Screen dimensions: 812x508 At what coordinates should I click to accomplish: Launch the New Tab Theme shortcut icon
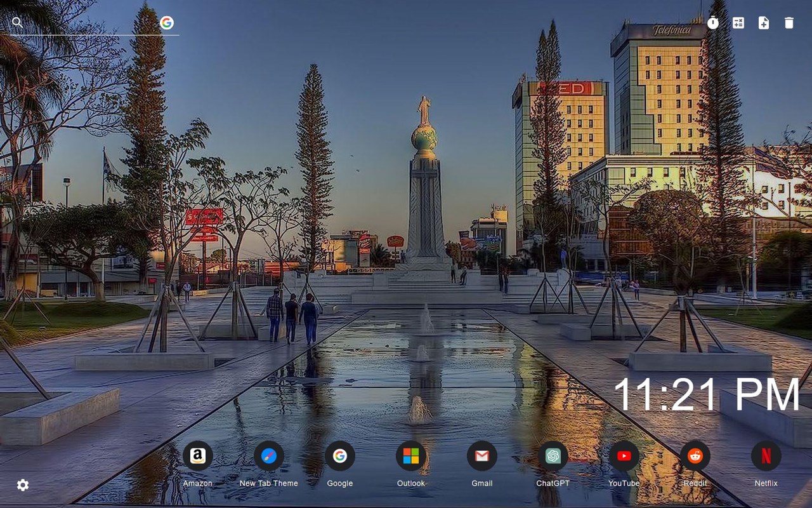coord(269,456)
